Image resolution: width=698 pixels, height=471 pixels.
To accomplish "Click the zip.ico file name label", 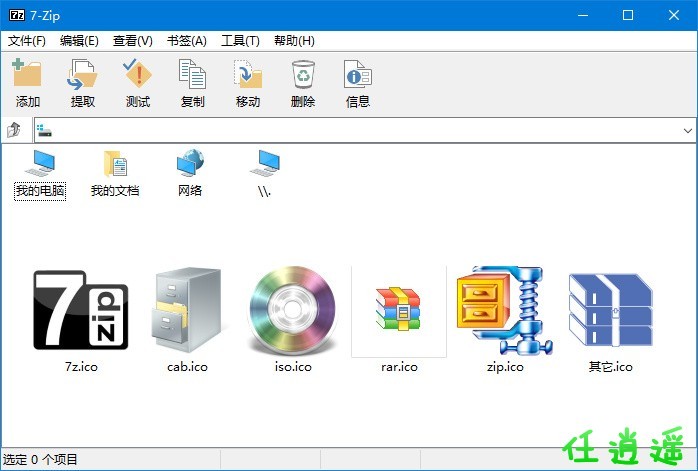I will coord(505,367).
